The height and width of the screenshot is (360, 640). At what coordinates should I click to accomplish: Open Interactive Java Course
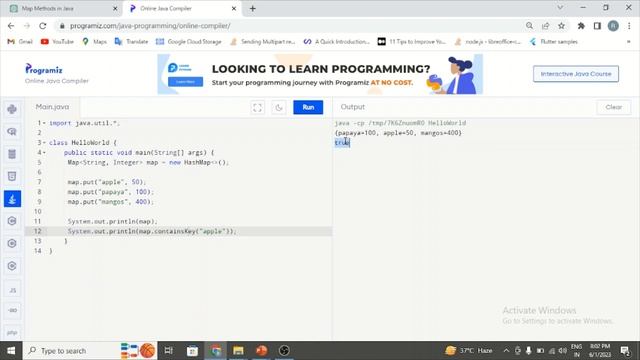(x=576, y=74)
